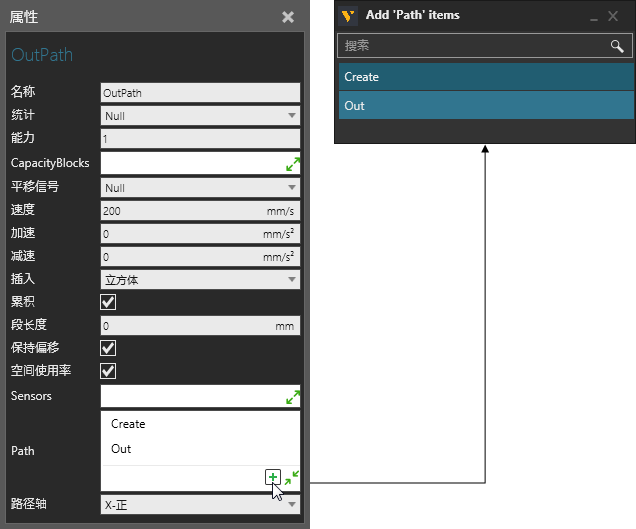The height and width of the screenshot is (529, 636).
Task: Click the yellow V logo in the Add 'Path' items title bar
Action: (349, 16)
